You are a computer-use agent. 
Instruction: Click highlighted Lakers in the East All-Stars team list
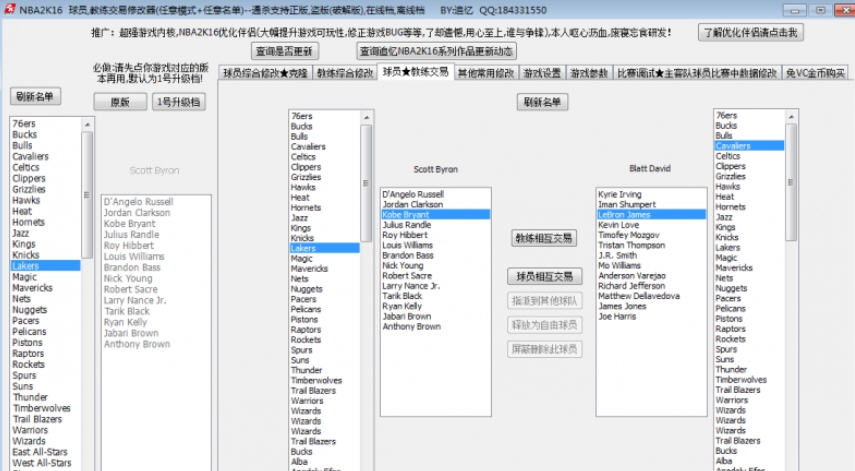[46, 266]
